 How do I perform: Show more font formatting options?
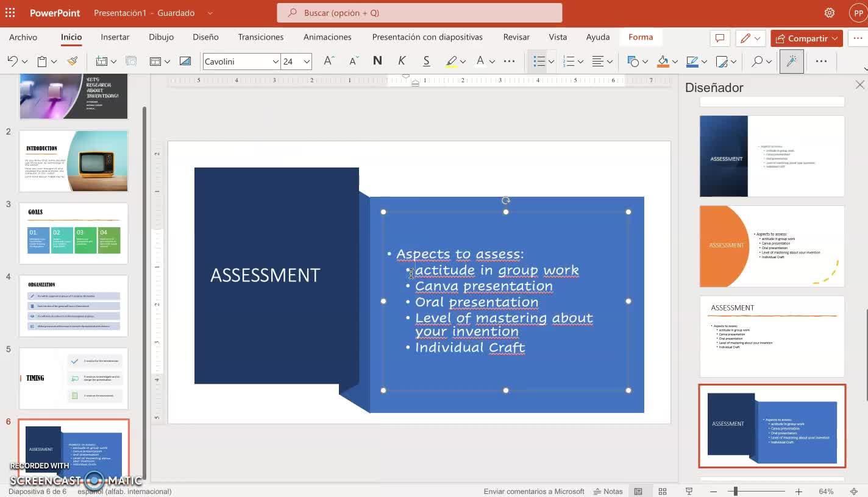point(509,61)
